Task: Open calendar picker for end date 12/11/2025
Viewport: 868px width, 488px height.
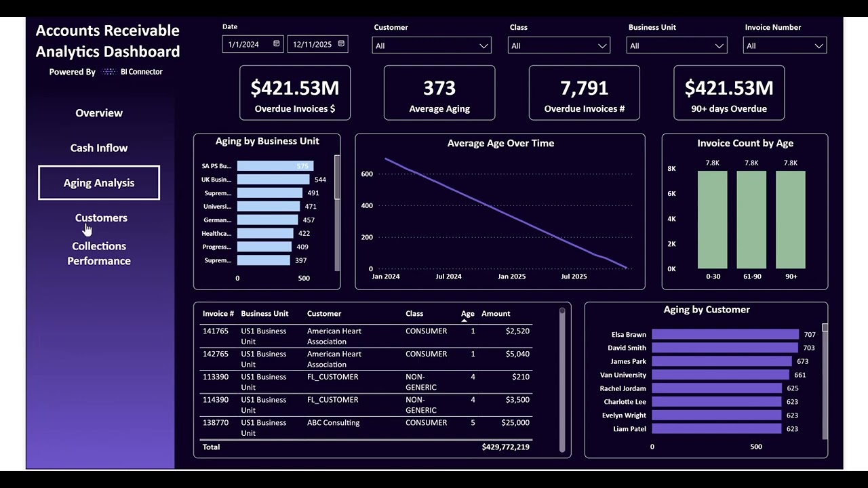Action: [341, 44]
